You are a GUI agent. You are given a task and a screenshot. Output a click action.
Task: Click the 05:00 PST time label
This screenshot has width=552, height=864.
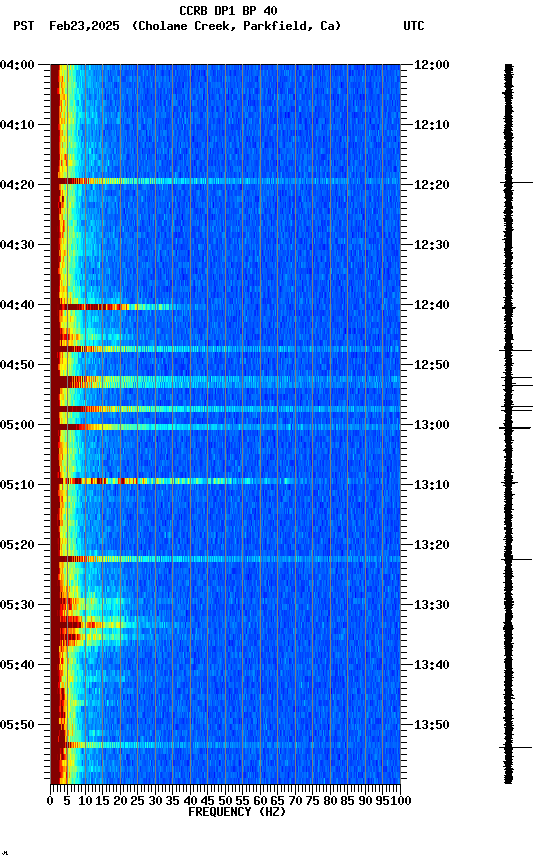17,425
